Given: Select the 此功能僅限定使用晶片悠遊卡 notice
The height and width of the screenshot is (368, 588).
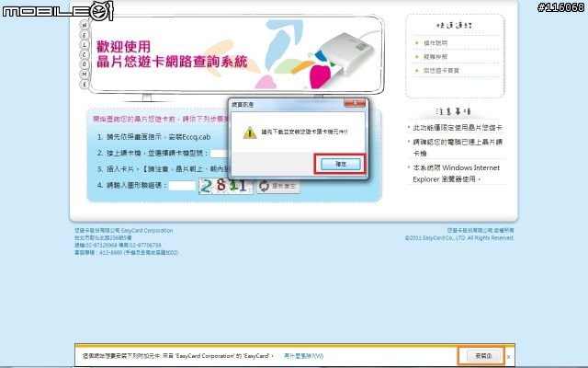Looking at the screenshot, I should (x=458, y=128).
